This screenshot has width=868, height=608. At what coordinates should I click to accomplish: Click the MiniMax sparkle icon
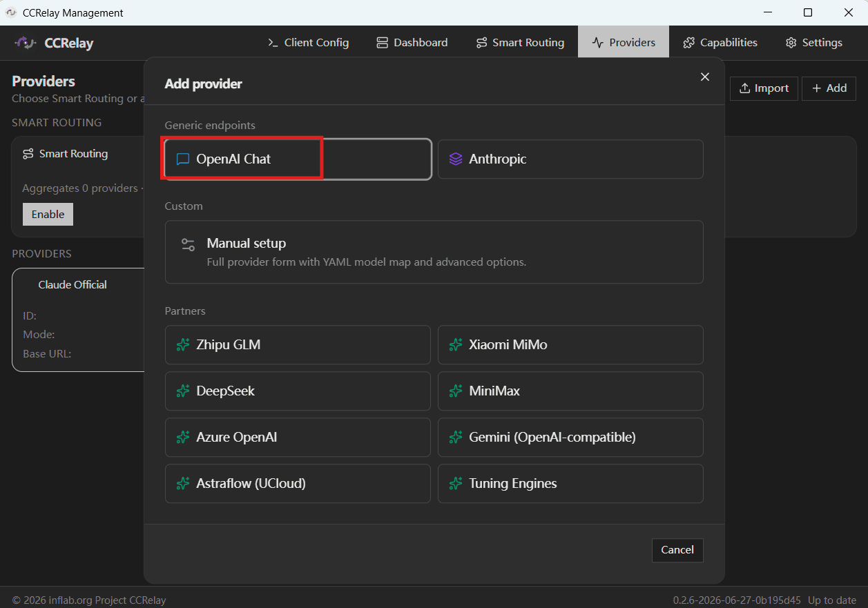pos(456,391)
